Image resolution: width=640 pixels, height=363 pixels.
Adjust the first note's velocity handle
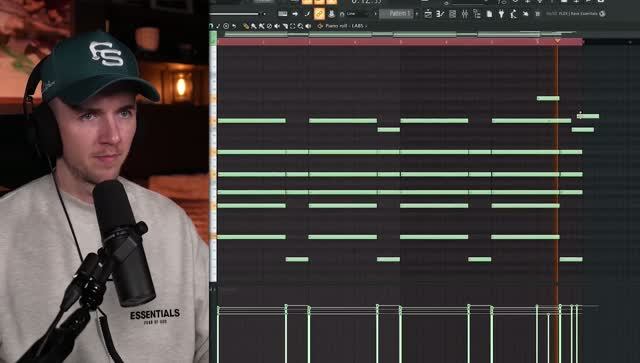point(218,307)
